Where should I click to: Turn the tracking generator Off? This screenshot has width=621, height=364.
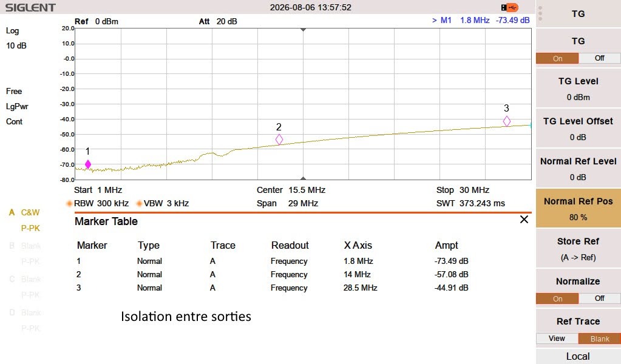coord(600,58)
